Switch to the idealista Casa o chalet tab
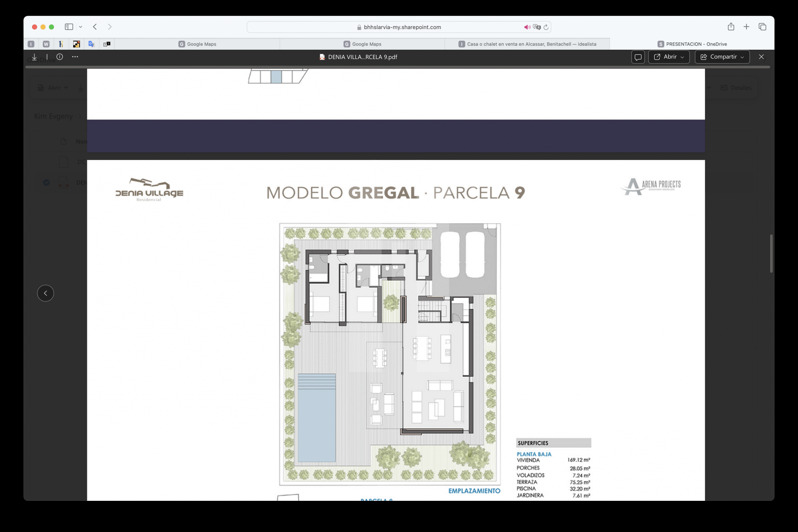 point(527,44)
